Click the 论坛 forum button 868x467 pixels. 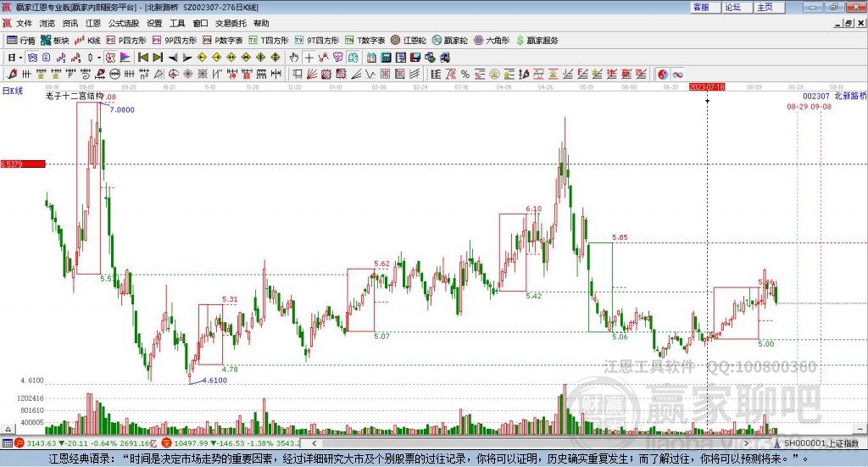(737, 7)
